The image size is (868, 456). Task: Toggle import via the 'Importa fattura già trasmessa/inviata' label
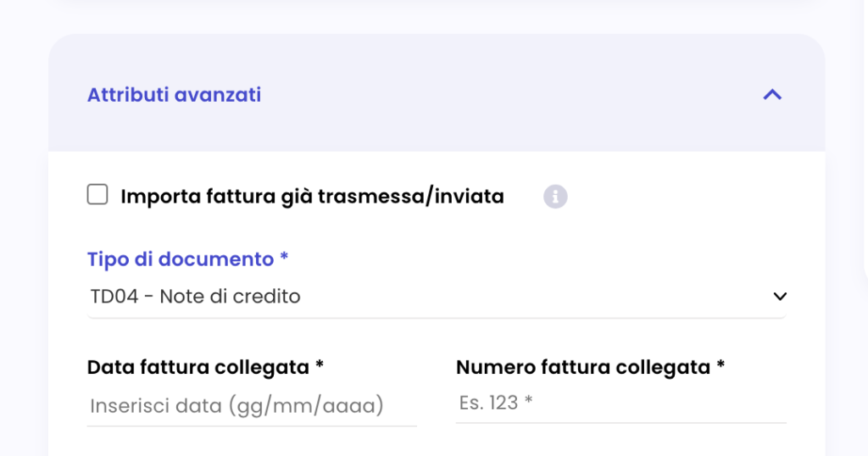[312, 197]
